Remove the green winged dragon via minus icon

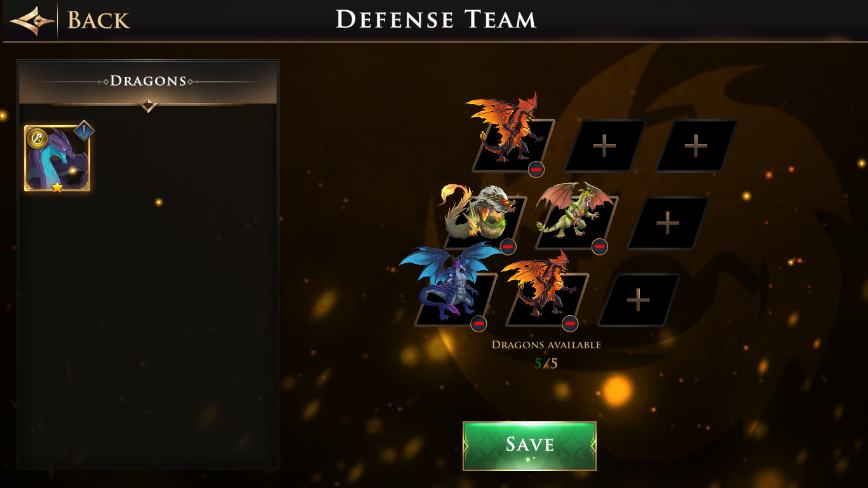[x=599, y=246]
